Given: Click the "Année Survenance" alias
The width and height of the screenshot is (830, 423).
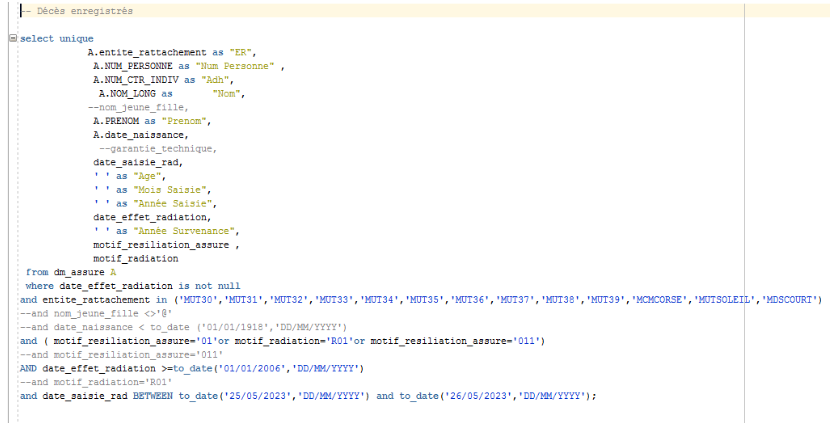Looking at the screenshot, I should (x=186, y=231).
